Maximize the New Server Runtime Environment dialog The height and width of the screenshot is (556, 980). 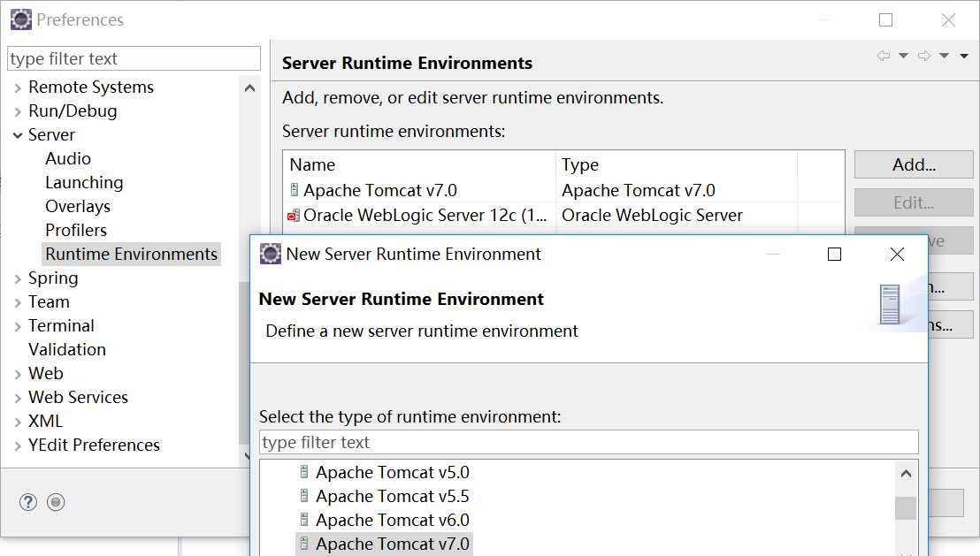tap(834, 254)
